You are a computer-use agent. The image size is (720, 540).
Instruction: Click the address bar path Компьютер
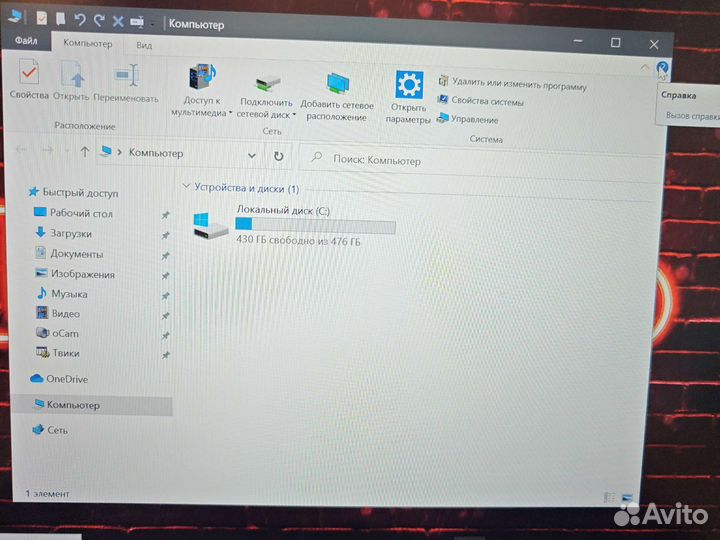156,153
